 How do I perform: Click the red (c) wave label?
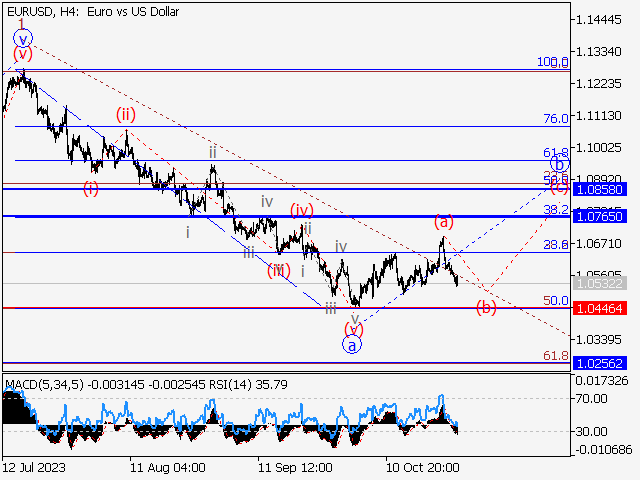(559, 187)
